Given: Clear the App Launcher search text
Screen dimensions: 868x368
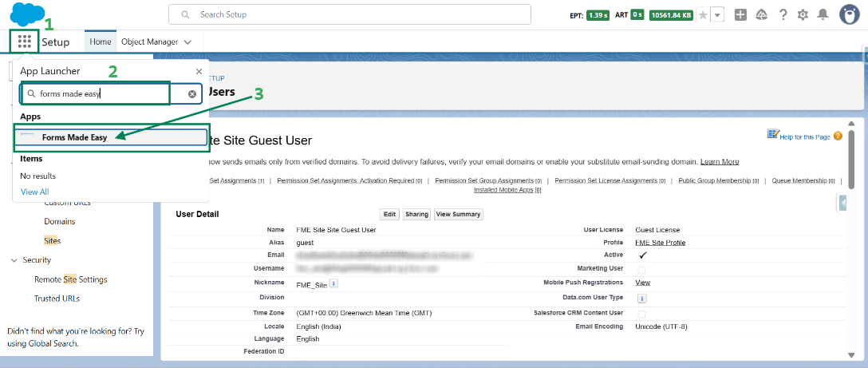Looking at the screenshot, I should [192, 94].
